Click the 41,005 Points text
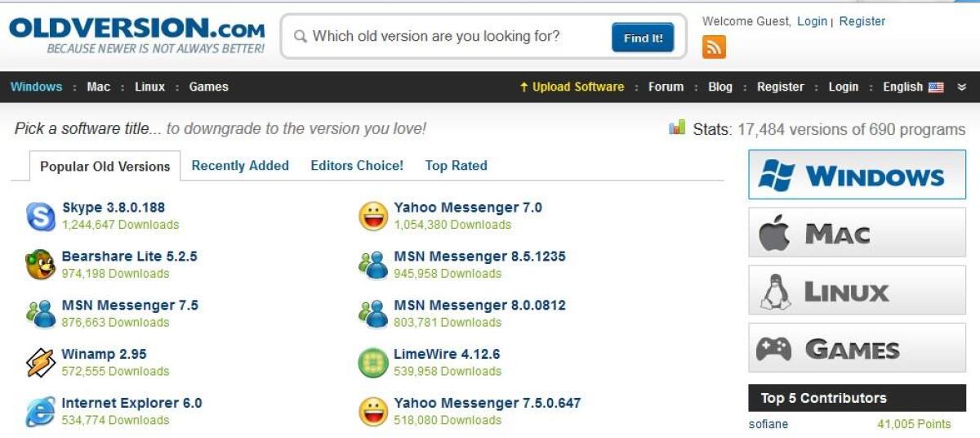Image resolution: width=980 pixels, height=438 pixels. [914, 424]
